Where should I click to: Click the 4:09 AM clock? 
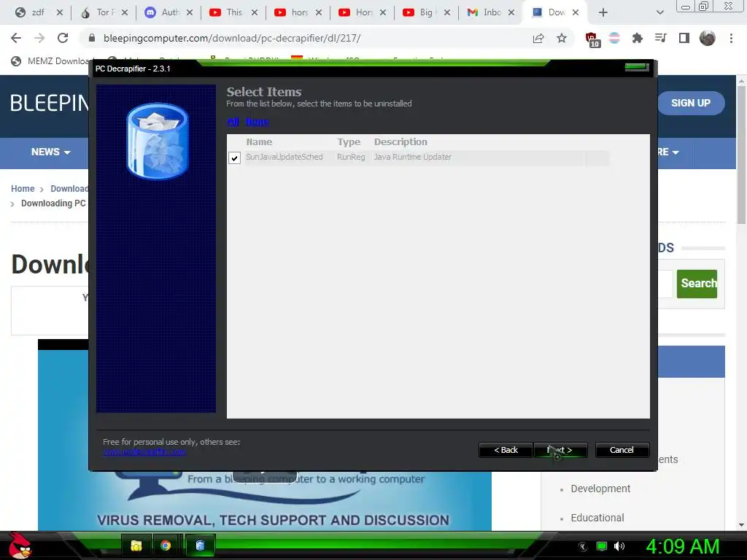click(x=682, y=546)
